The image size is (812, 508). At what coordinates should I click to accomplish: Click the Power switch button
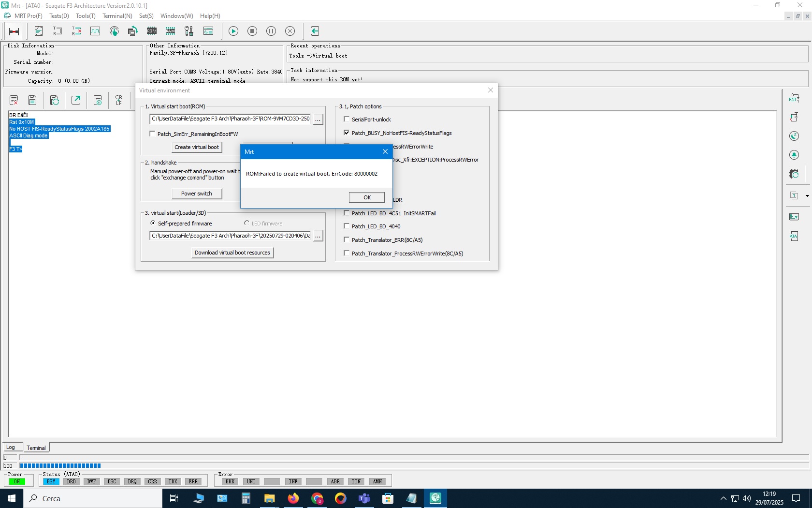197,194
